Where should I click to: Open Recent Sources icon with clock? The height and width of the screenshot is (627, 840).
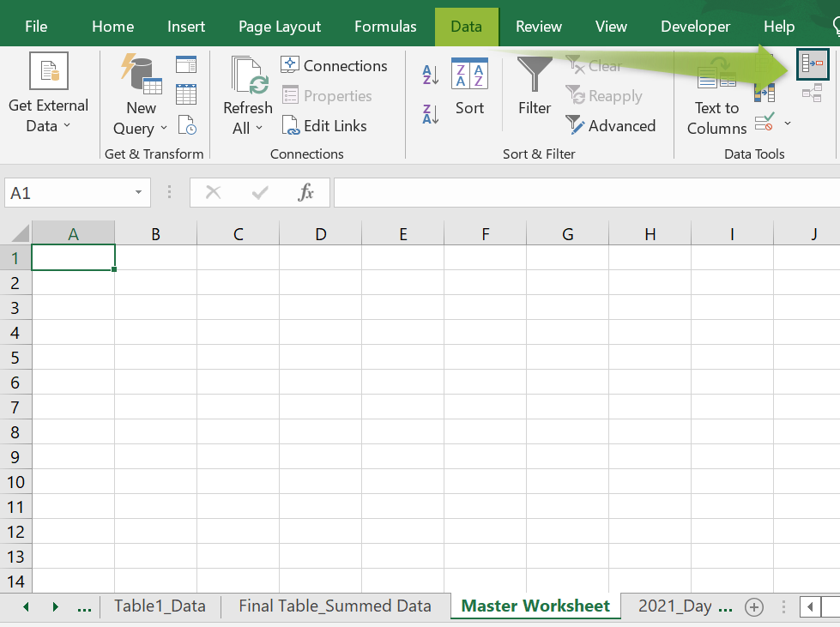pos(187,124)
